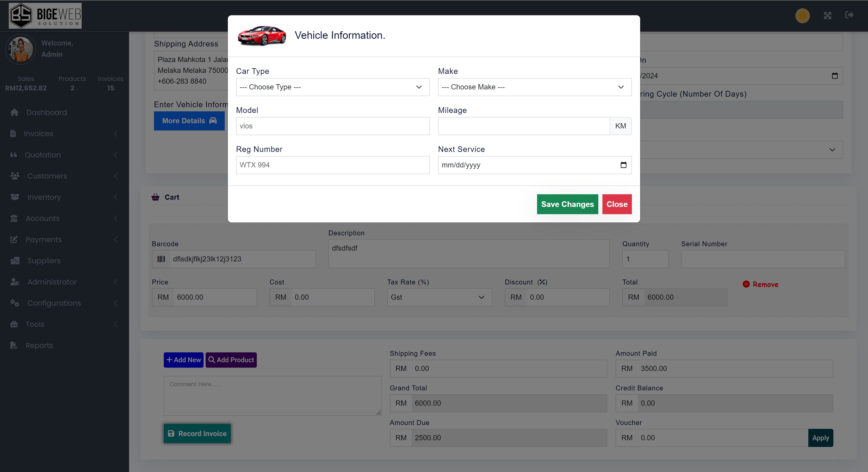The height and width of the screenshot is (472, 868).
Task: Click the Record Invoice button
Action: [197, 433]
